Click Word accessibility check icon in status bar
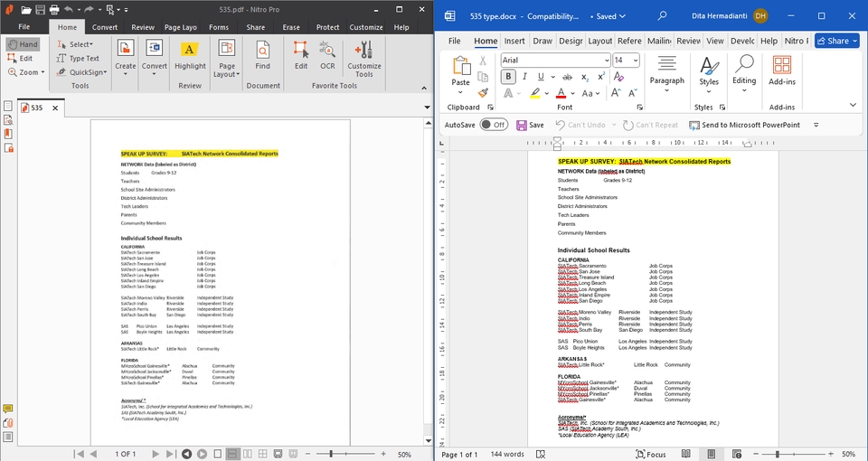Image resolution: width=868 pixels, height=461 pixels. (541, 455)
